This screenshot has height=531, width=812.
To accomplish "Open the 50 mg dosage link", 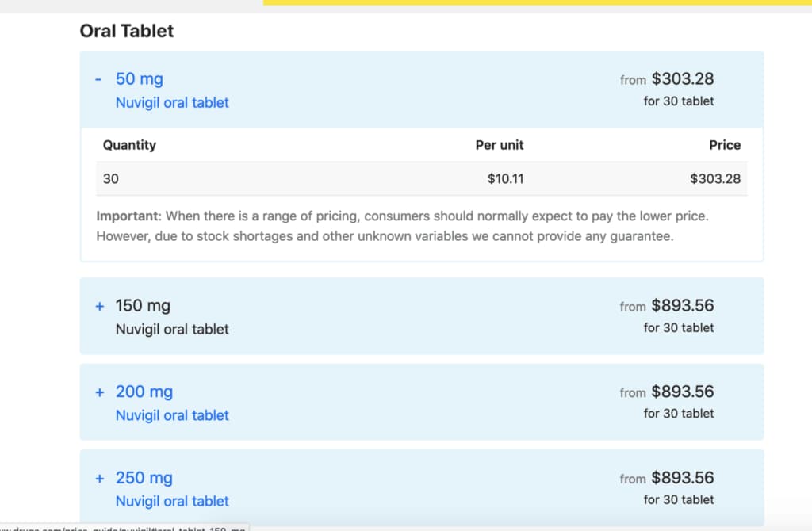I will [x=140, y=78].
